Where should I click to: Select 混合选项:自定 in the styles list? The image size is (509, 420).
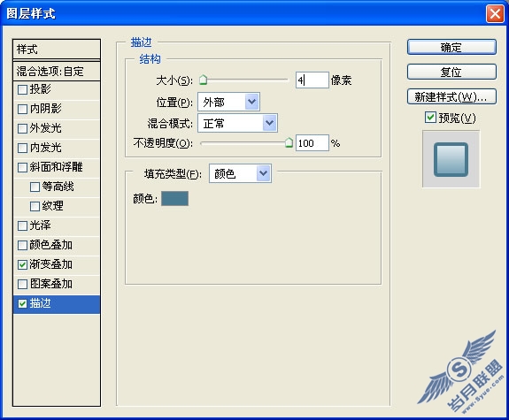pyautogui.click(x=57, y=71)
